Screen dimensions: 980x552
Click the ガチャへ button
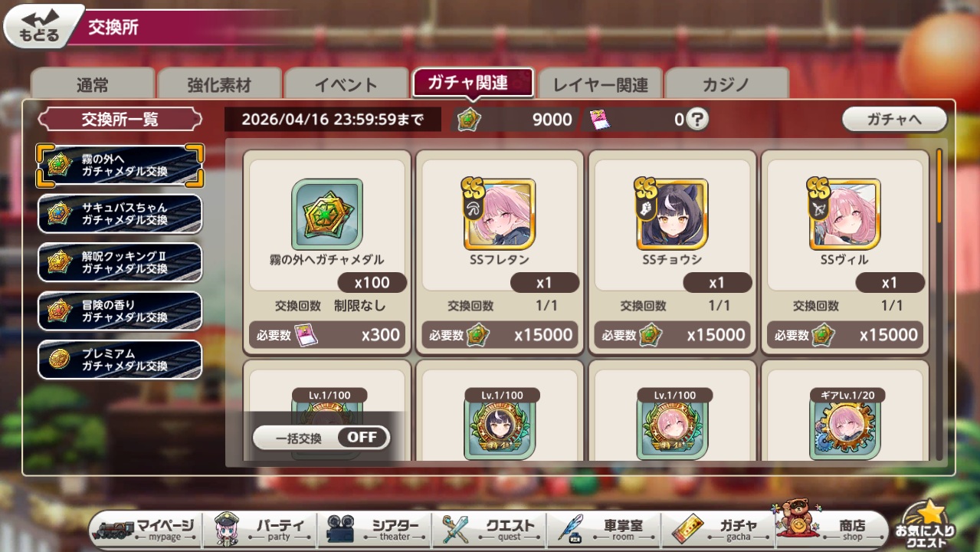coord(894,119)
